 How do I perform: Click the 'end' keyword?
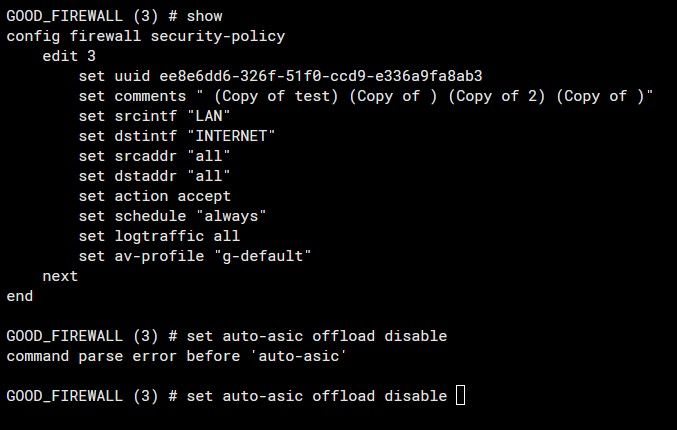[20, 296]
